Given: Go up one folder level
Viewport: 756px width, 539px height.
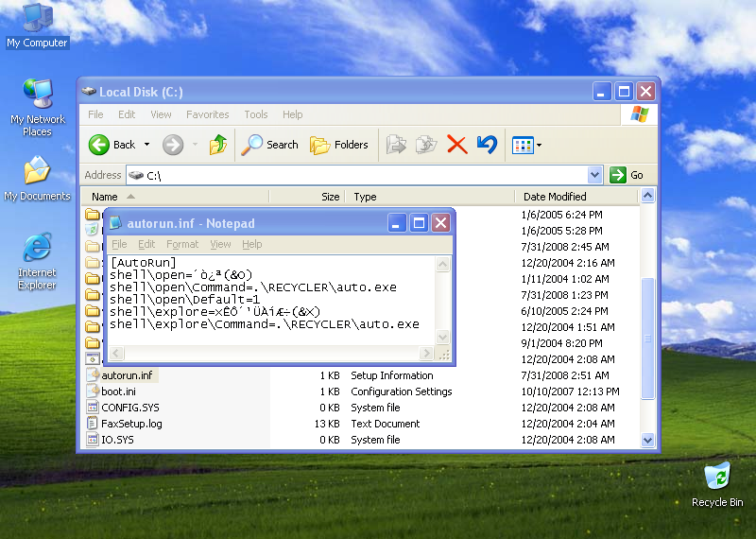Looking at the screenshot, I should click(x=218, y=145).
